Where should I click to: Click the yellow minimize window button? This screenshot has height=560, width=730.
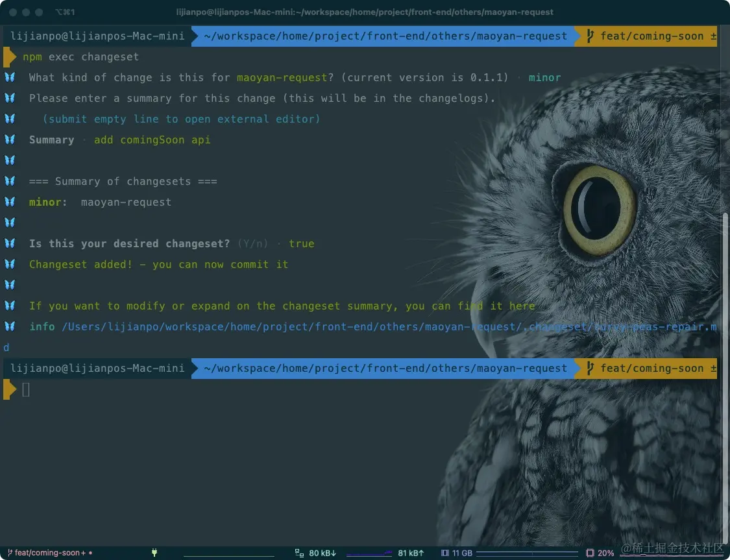click(x=26, y=12)
